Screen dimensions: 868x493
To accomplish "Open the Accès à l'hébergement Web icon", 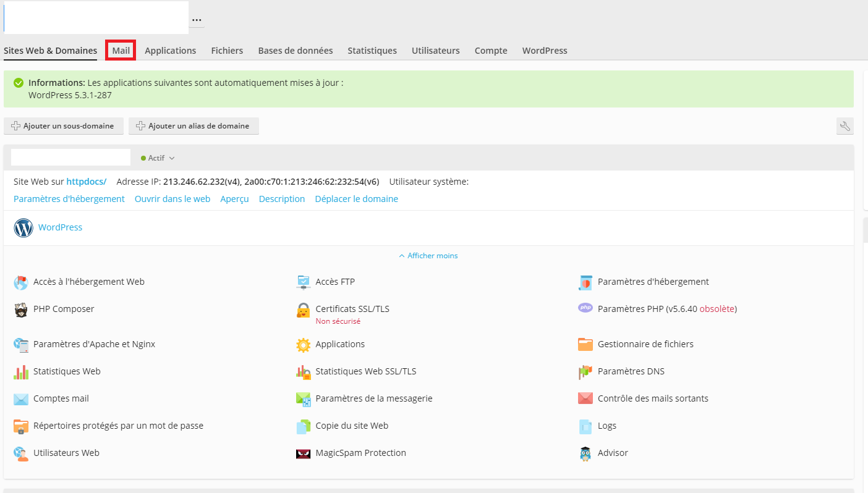I will 21,283.
